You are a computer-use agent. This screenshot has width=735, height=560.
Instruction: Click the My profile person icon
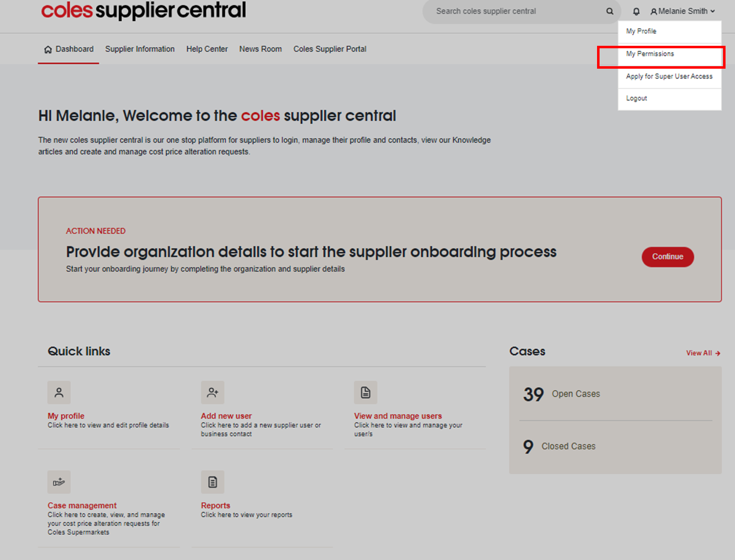click(x=59, y=392)
